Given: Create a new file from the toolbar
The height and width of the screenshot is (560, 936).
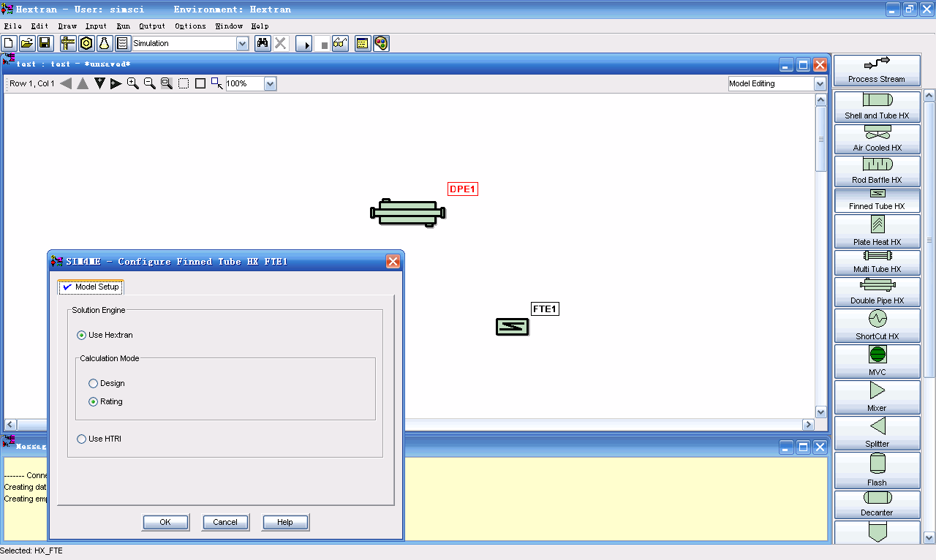Looking at the screenshot, I should (x=10, y=43).
